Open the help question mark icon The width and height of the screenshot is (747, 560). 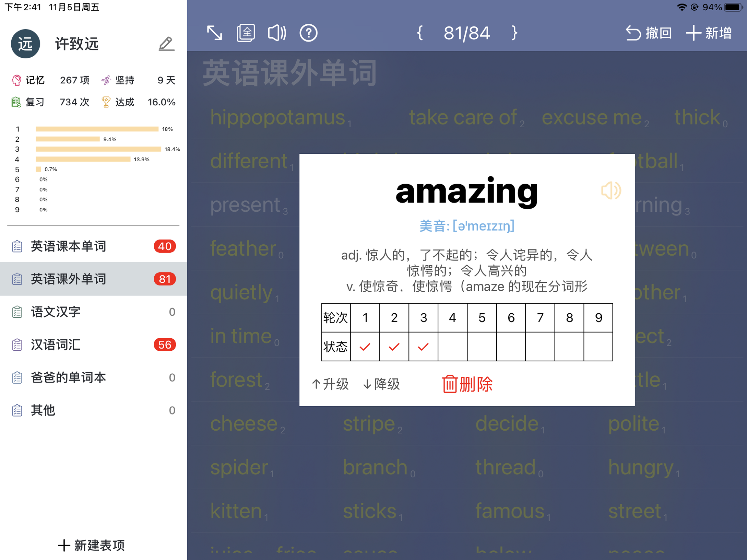click(x=308, y=33)
